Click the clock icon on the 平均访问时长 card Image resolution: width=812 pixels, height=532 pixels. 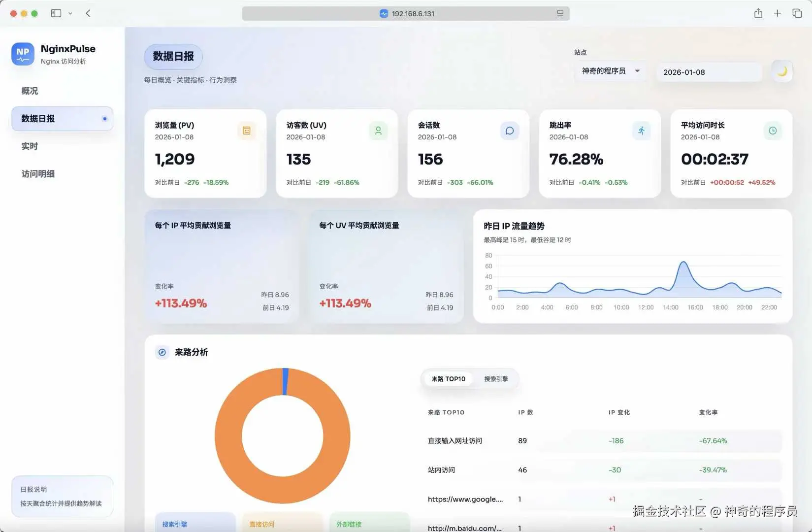point(772,131)
